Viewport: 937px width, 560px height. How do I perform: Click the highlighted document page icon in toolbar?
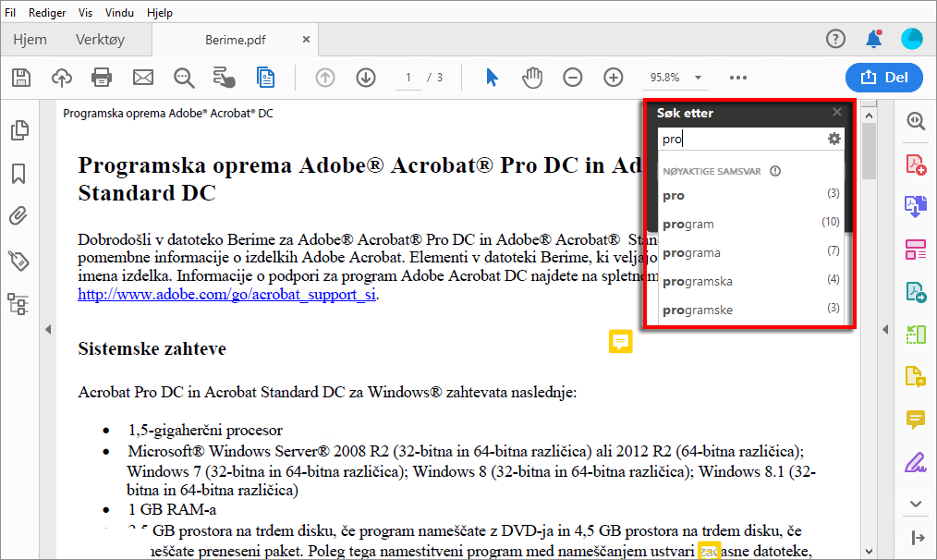coord(265,78)
